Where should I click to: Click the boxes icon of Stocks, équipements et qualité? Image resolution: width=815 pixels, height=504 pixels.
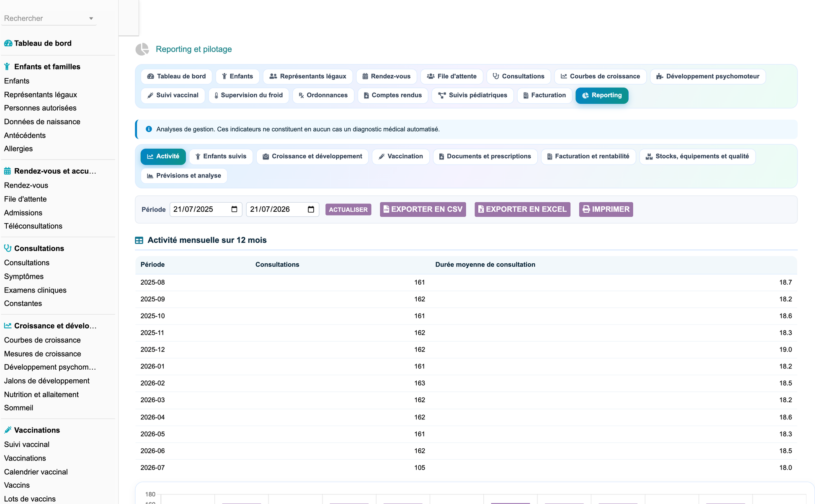coord(649,157)
